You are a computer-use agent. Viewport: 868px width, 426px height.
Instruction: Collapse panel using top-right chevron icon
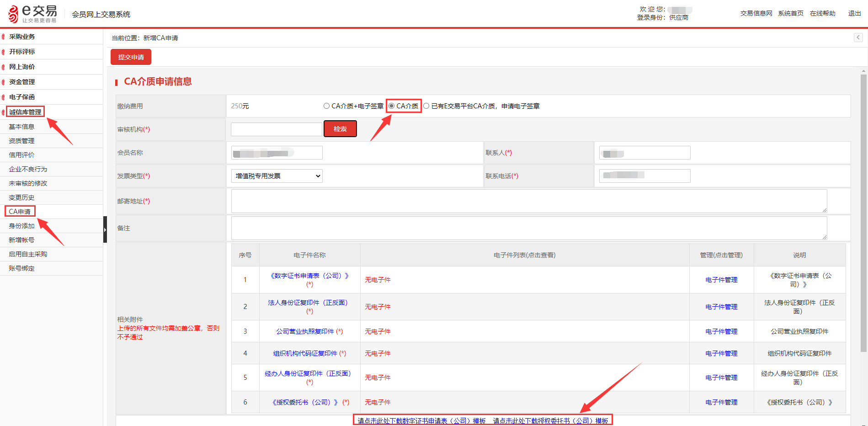pos(858,37)
